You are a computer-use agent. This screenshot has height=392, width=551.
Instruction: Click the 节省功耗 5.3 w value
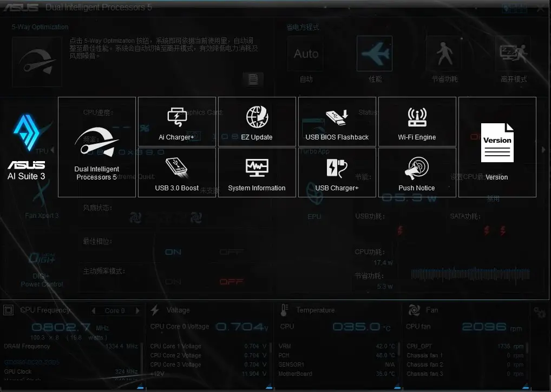[385, 287]
